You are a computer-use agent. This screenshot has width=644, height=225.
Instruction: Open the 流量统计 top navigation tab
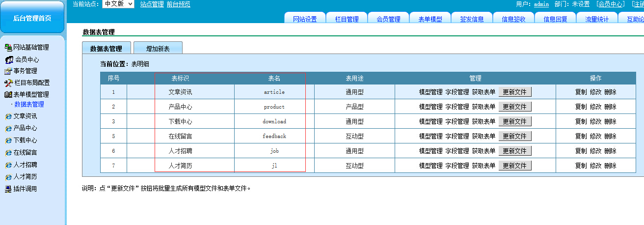(x=597, y=19)
